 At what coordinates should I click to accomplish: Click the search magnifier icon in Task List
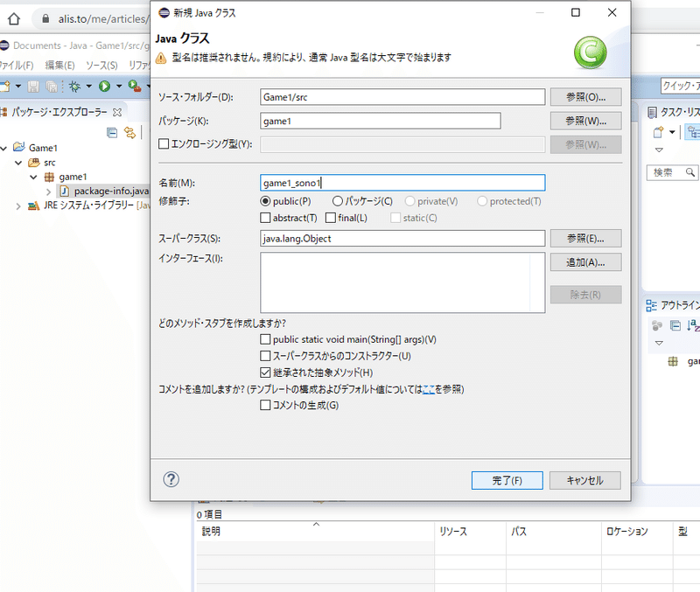(x=690, y=172)
